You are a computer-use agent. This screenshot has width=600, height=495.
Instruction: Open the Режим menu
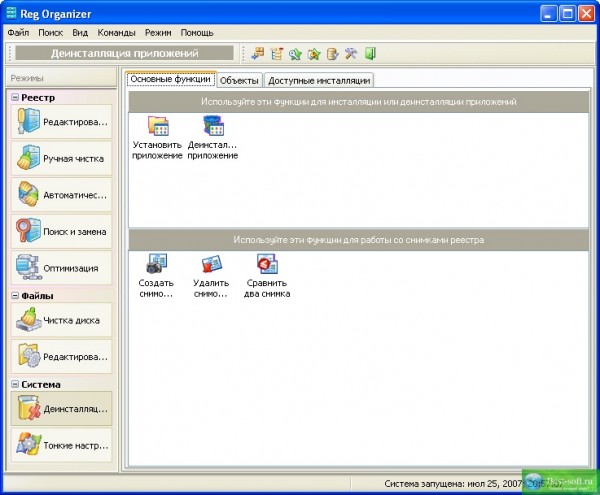[x=158, y=32]
